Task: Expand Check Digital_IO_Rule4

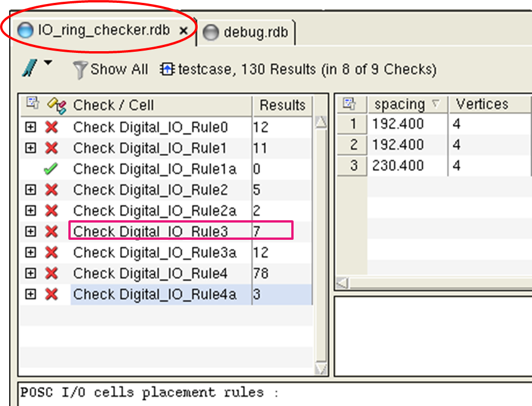Action: pyautogui.click(x=30, y=273)
